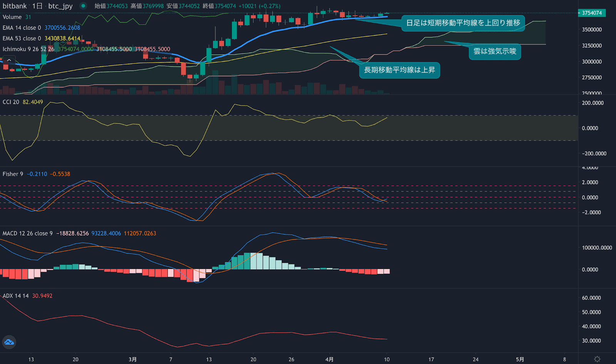Screen dimensions: 616x364
Task: Select the EMA 53 legend entry
Action: point(21,38)
